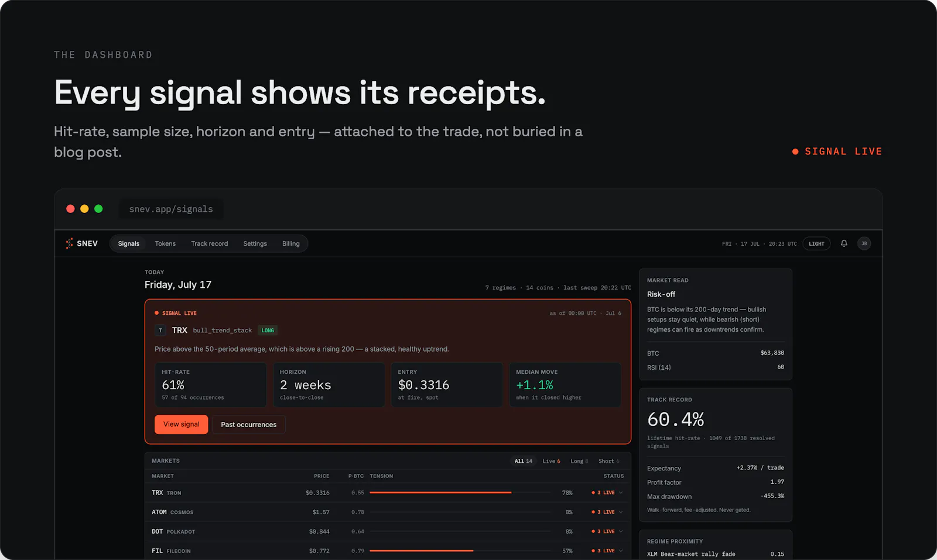Click the 3 LIVE status for FIL

click(603, 551)
